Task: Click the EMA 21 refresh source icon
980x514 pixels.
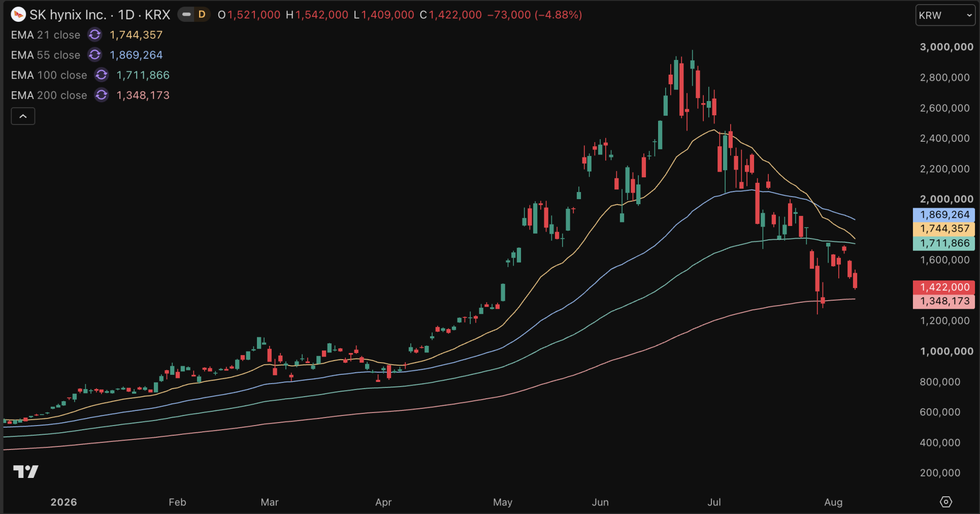Action: pos(94,35)
